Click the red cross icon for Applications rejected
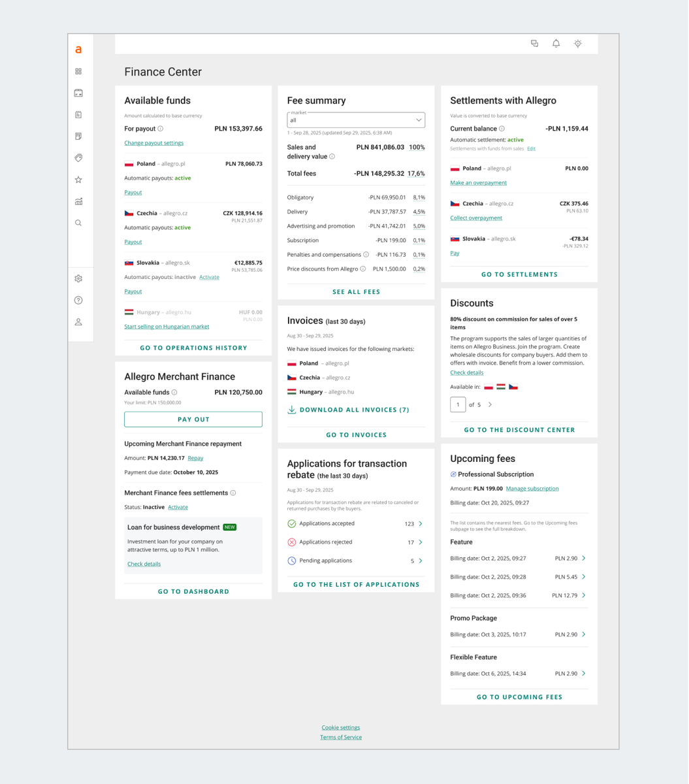The height and width of the screenshot is (784, 689). tap(292, 542)
